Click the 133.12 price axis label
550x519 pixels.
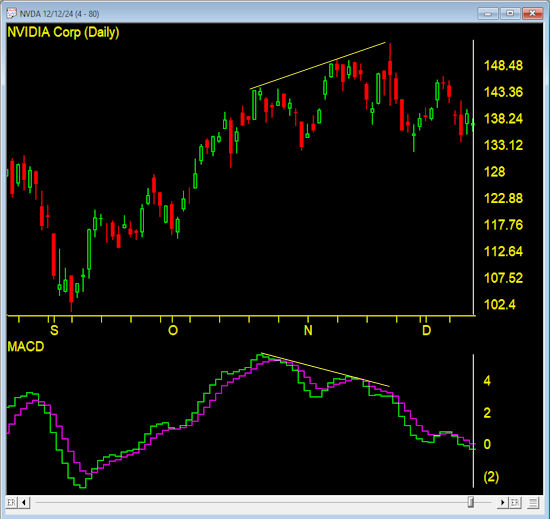tap(503, 145)
